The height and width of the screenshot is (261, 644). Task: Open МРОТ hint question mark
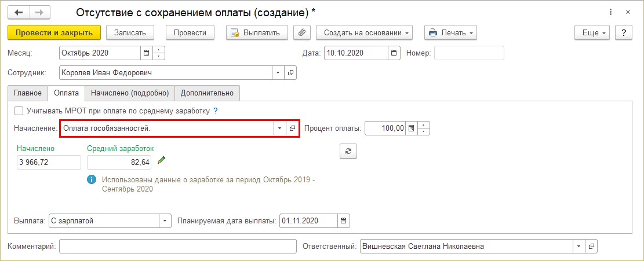point(216,111)
